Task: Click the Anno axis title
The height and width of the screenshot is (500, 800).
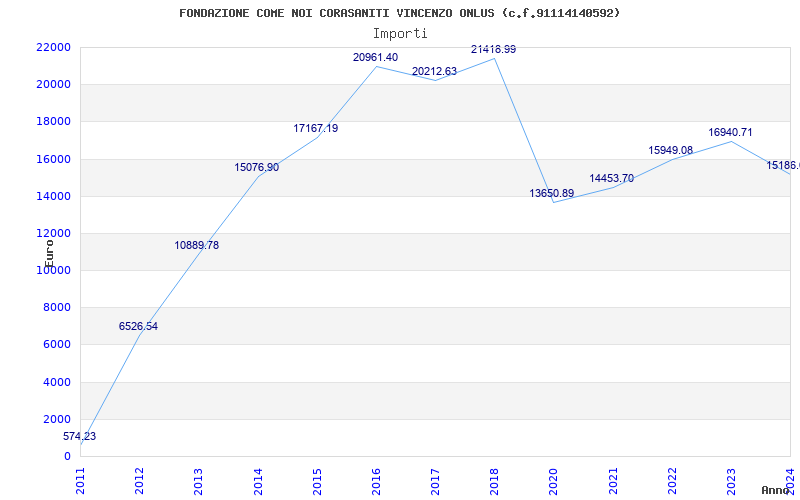Action: coord(774,490)
